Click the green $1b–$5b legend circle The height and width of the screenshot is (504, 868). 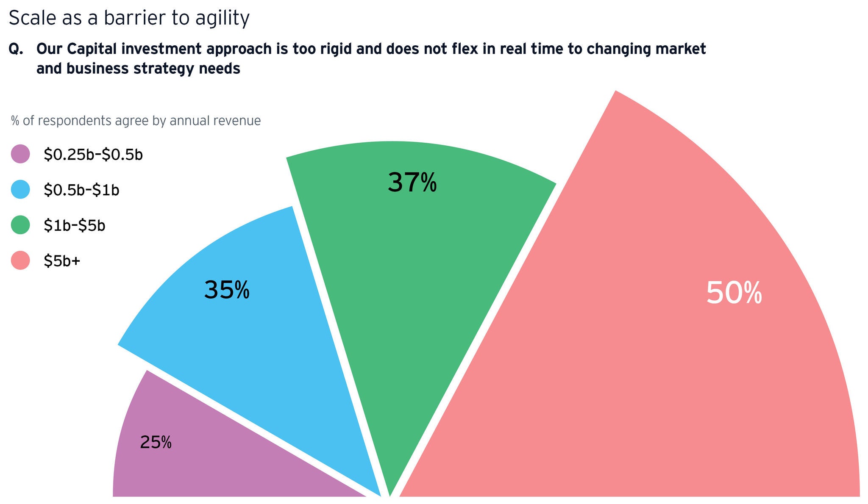20,225
